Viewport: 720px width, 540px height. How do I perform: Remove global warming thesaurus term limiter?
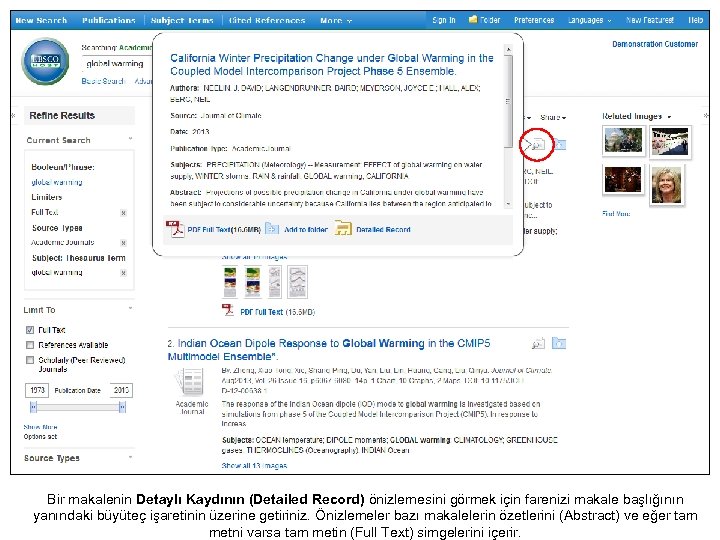[123, 273]
